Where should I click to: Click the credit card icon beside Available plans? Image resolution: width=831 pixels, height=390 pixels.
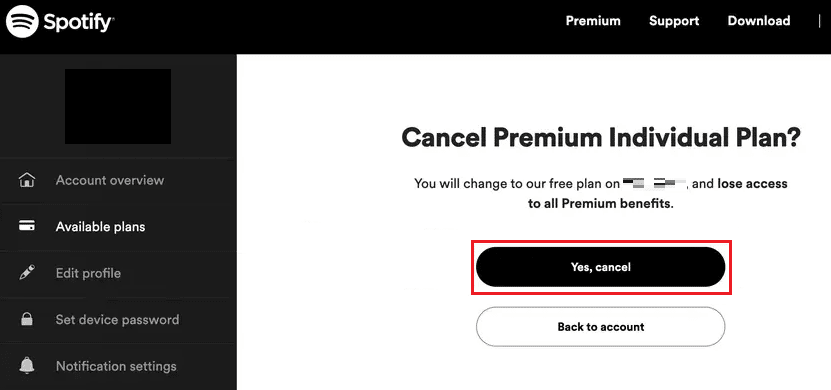26,226
